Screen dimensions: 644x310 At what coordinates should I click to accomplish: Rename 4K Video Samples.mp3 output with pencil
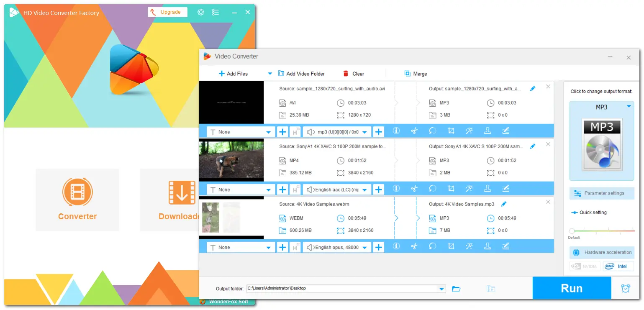click(x=504, y=204)
